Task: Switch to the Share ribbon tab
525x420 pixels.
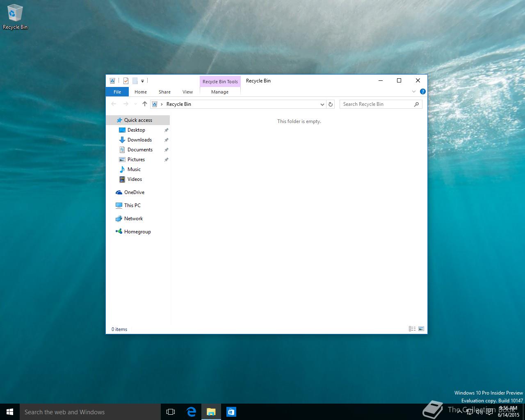Action: 164,92
